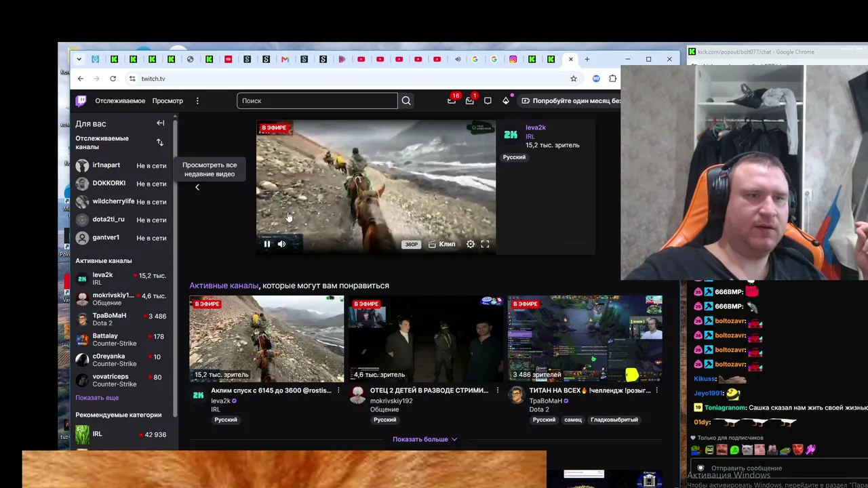Screen dimensions: 868x488
Task: Open whispers chat bubble icon
Action: pyautogui.click(x=488, y=101)
